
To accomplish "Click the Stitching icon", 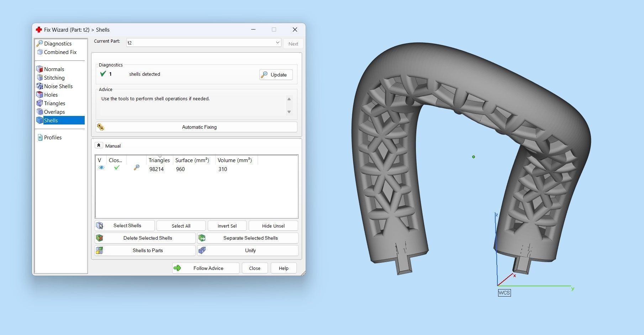I will (40, 78).
